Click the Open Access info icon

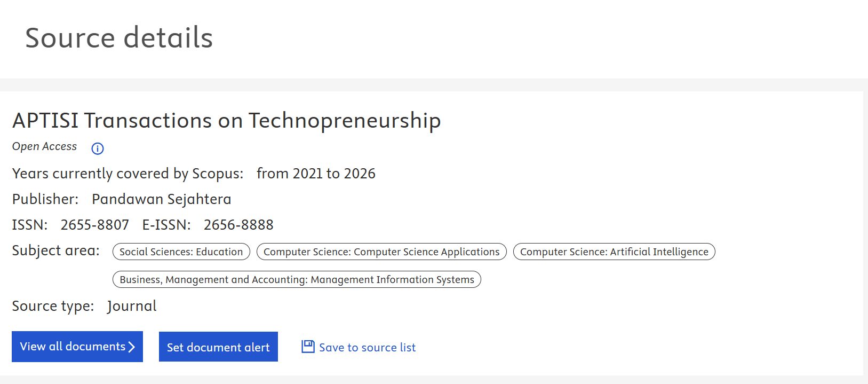click(x=98, y=148)
